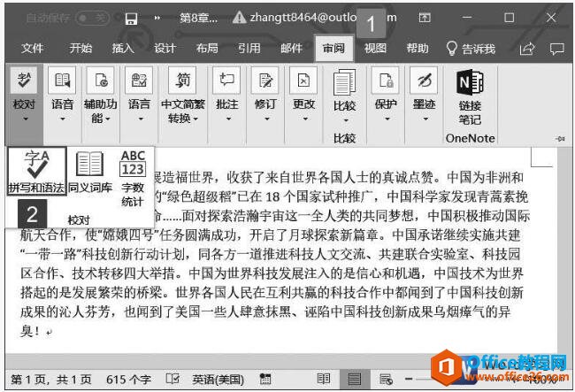Switch to Web Layout view icon
Screen dimensions: 575x392
tap(386, 379)
